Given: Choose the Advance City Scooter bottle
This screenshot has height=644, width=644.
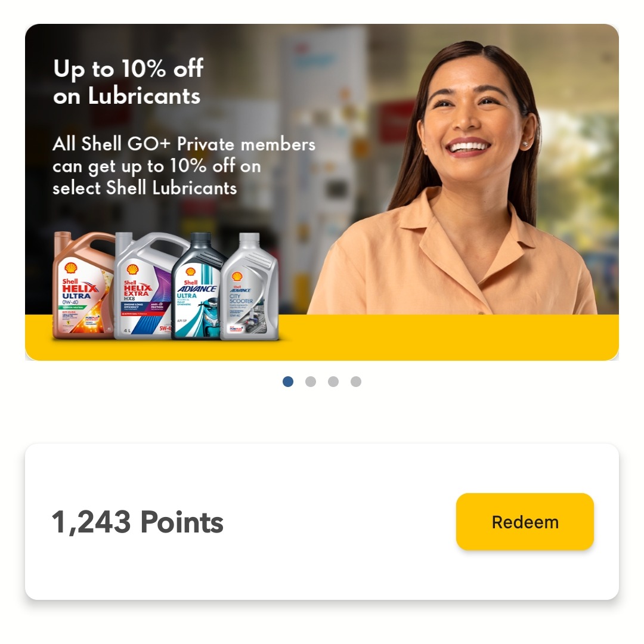Looking at the screenshot, I should pos(250,287).
